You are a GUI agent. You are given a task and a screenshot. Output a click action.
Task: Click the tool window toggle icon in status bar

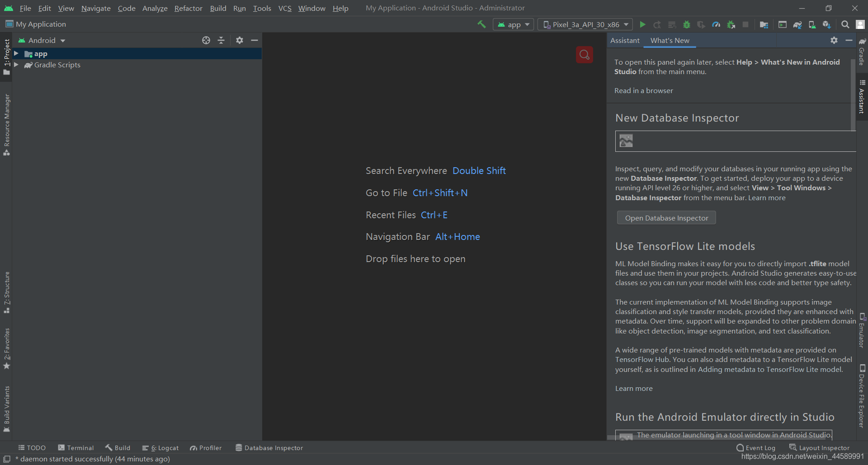pyautogui.click(x=7, y=459)
